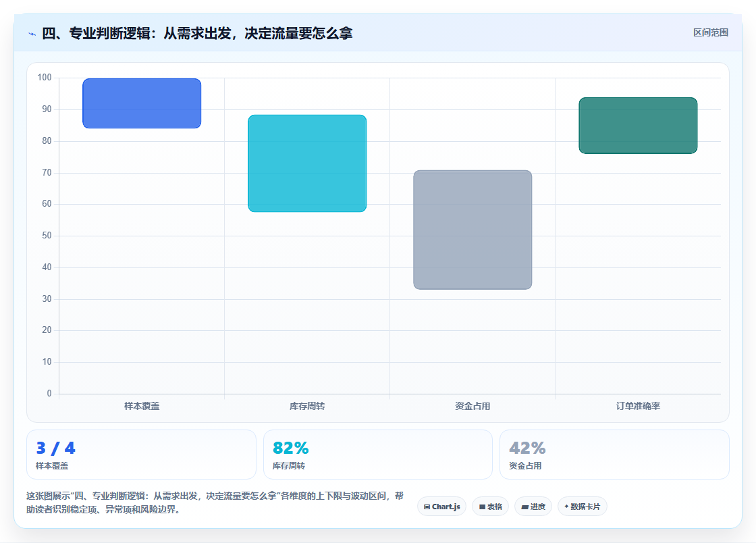Select the gray 资金占用 range bar
The image size is (756, 543).
tap(473, 230)
